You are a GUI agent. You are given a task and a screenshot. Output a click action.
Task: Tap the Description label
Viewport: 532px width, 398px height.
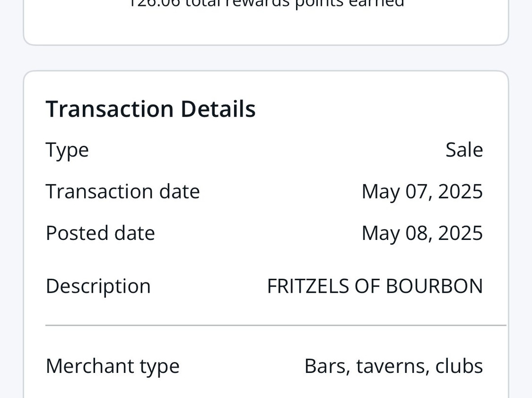point(98,286)
